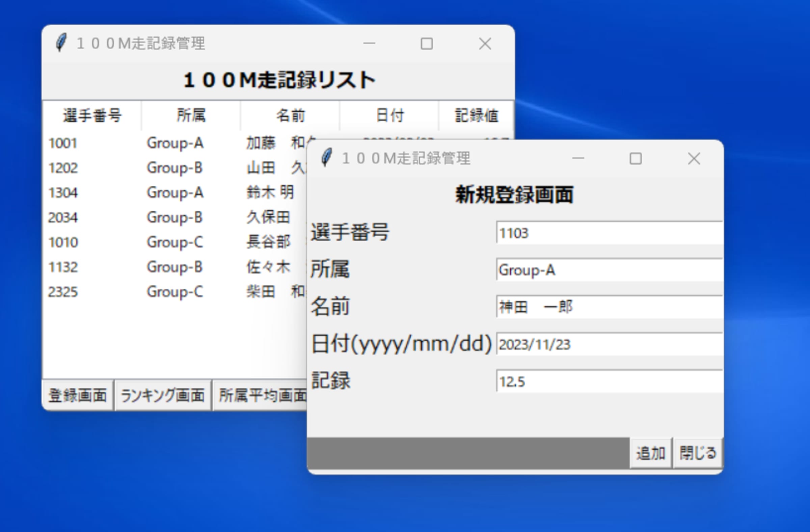Click the 記録値 column header
This screenshot has width=810, height=532.
(x=476, y=115)
